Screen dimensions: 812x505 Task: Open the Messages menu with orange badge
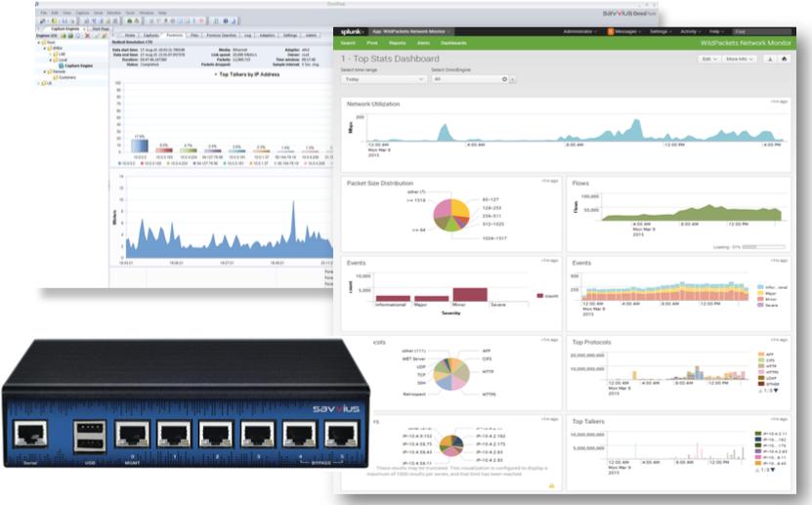pyautogui.click(x=623, y=31)
